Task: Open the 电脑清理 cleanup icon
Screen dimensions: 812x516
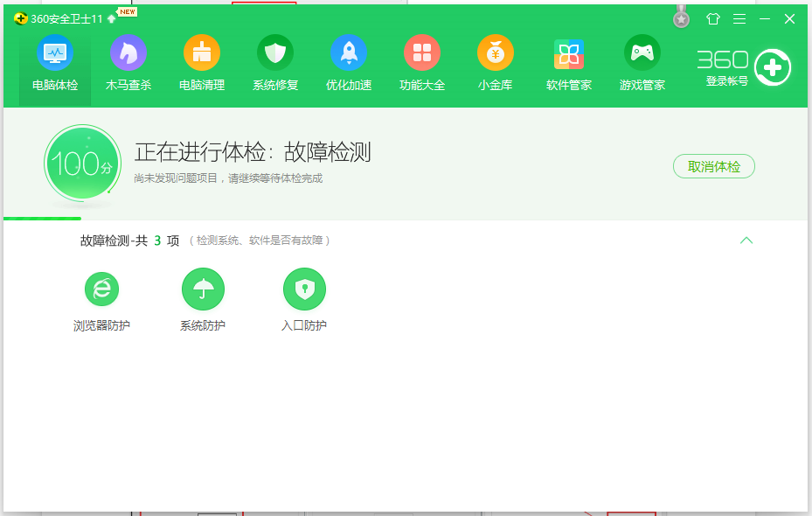Action: click(x=202, y=54)
